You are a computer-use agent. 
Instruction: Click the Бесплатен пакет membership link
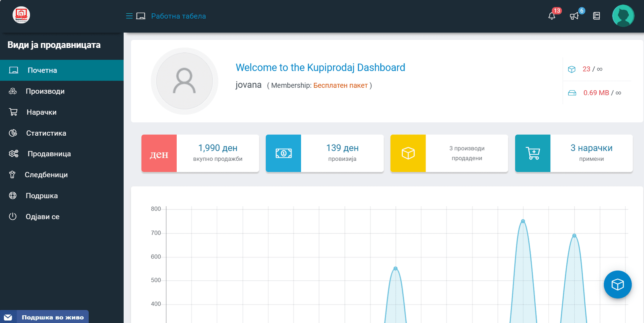341,85
